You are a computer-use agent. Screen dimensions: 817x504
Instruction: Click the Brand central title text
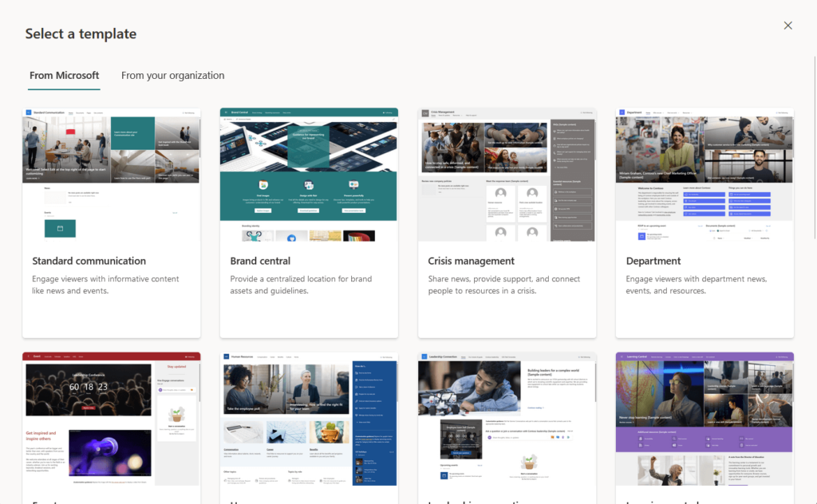tap(260, 261)
